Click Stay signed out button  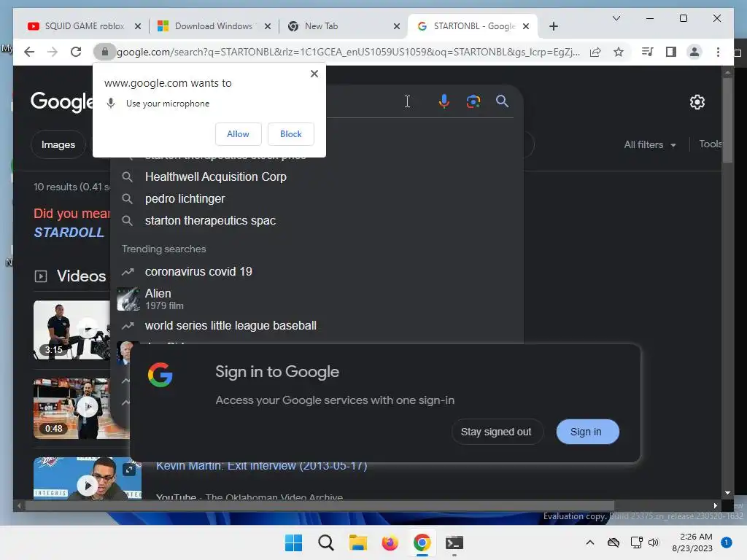click(496, 432)
